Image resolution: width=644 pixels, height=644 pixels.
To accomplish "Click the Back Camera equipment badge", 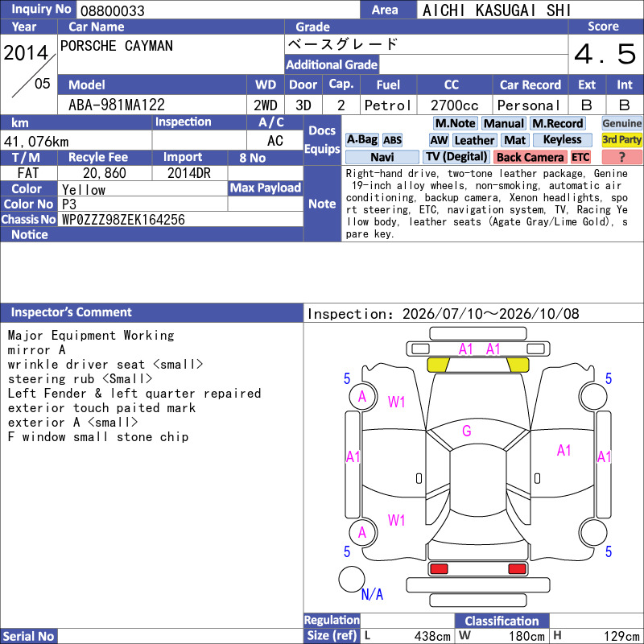I will click(530, 157).
